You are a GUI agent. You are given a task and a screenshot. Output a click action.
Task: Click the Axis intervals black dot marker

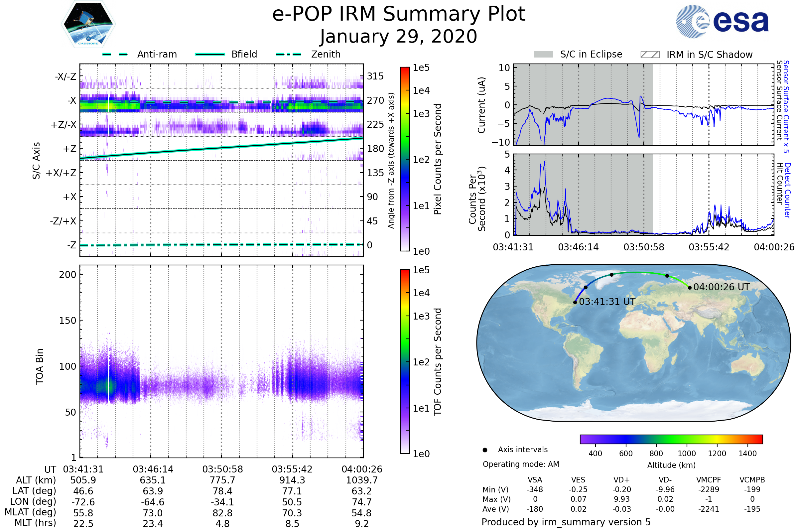(485, 450)
